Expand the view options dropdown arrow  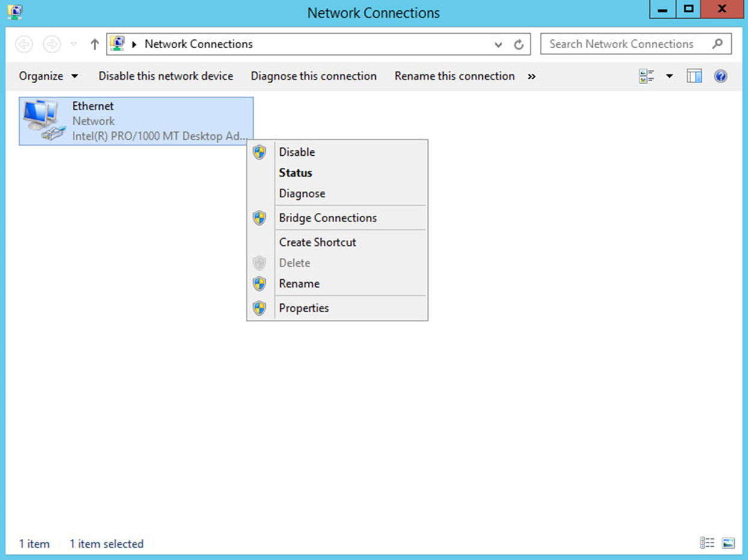tap(669, 76)
